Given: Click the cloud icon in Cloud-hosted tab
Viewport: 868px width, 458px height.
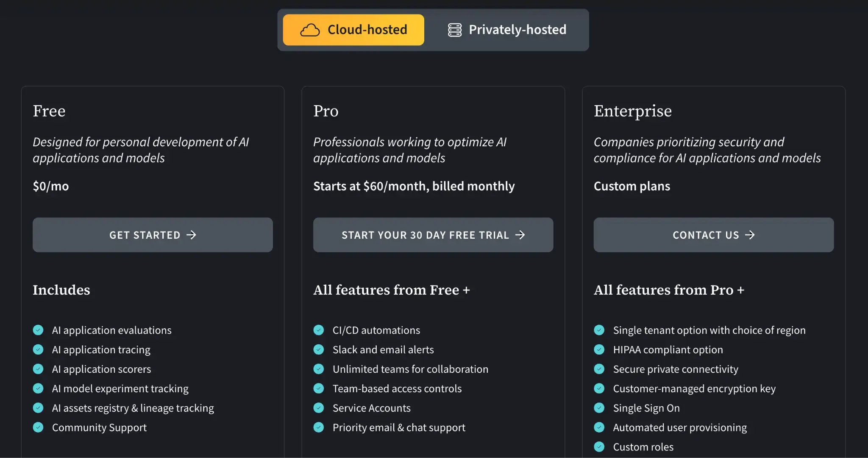Looking at the screenshot, I should (310, 30).
